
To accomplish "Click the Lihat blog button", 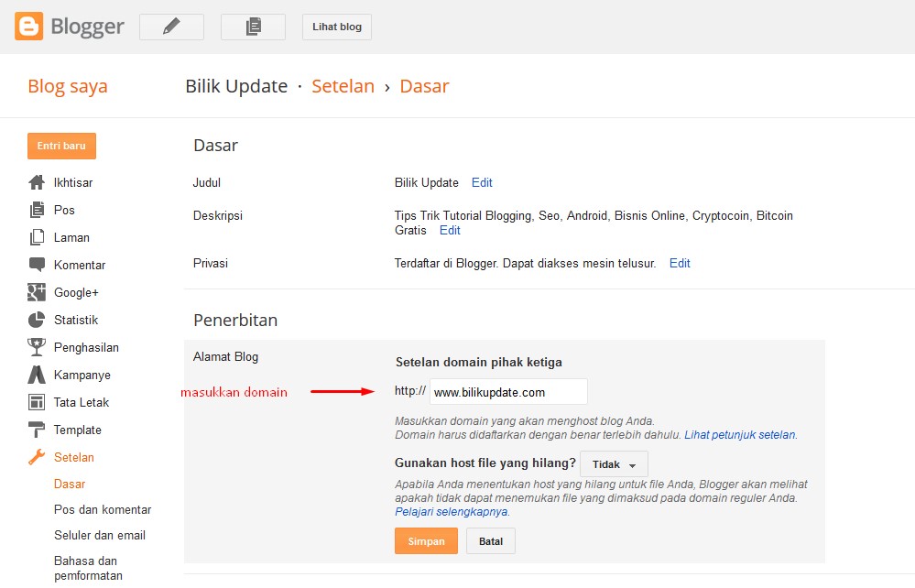I will click(x=337, y=27).
